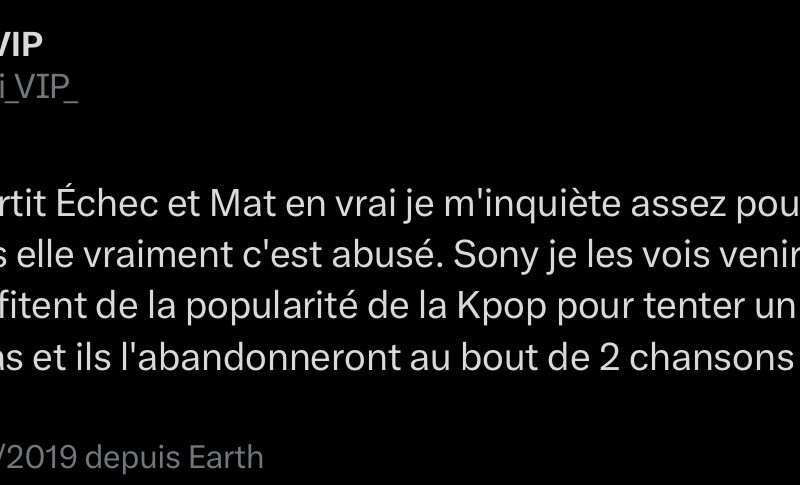
Task: Click the word 'm'inquiète' in the tweet
Action: (x=532, y=206)
